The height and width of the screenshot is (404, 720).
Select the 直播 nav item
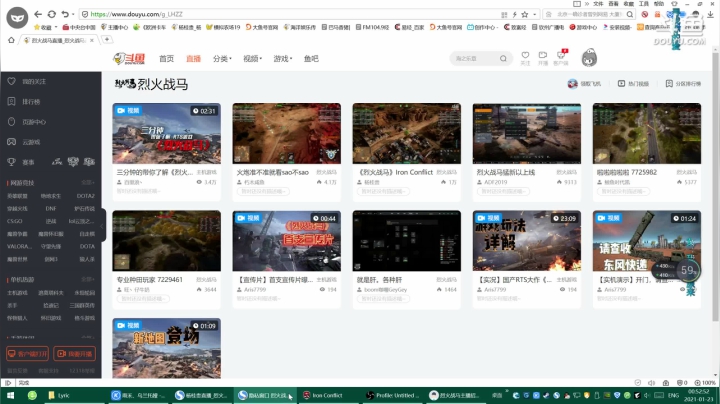click(x=193, y=58)
